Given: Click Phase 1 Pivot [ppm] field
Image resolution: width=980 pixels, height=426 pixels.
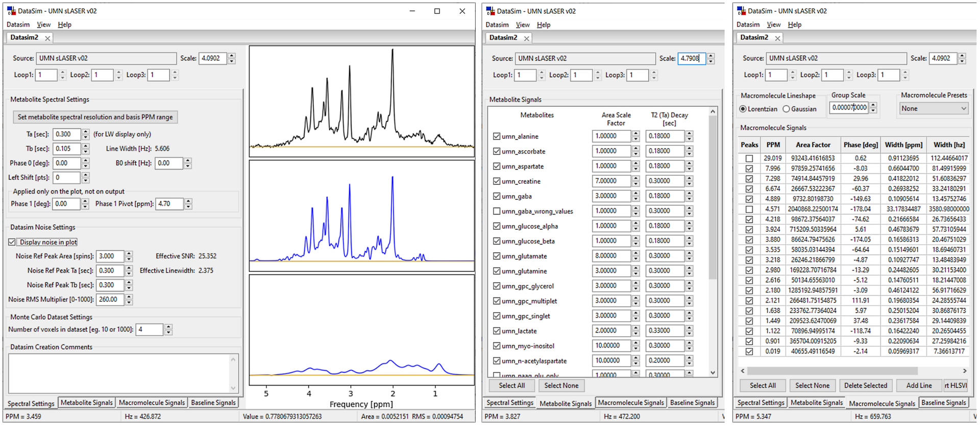Looking at the screenshot, I should pos(170,203).
